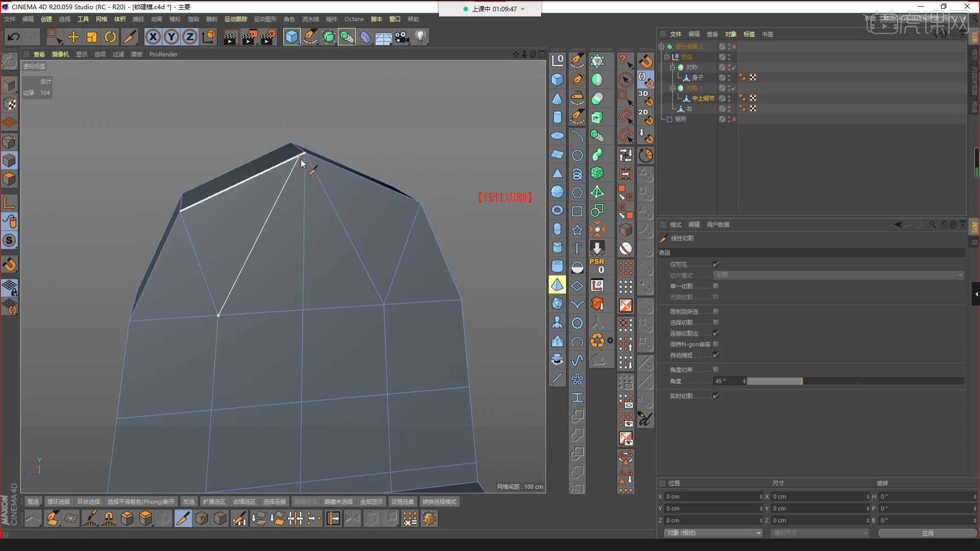Screen dimensions: 980x551
Task: Open class status dropdown chevron 上课中
Action: [x=523, y=9]
